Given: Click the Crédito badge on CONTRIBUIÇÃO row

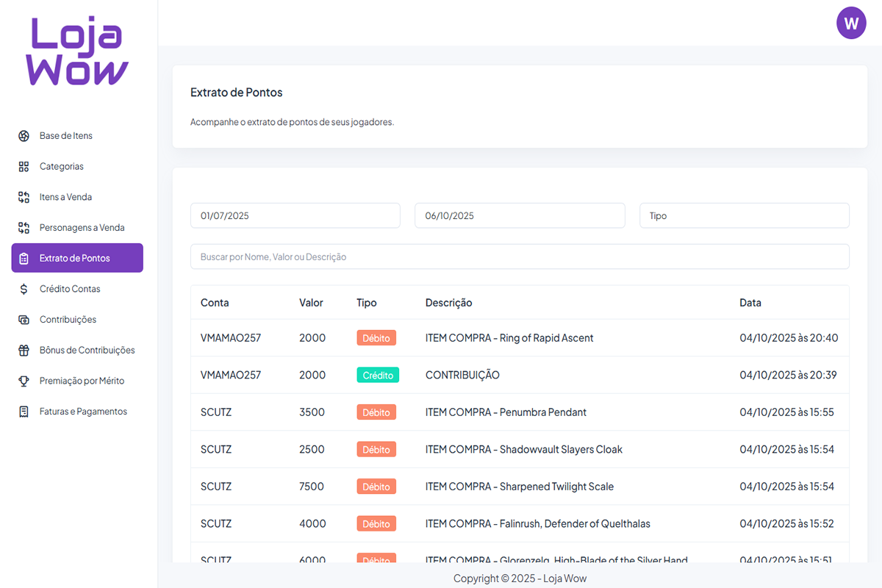Looking at the screenshot, I should pyautogui.click(x=378, y=375).
